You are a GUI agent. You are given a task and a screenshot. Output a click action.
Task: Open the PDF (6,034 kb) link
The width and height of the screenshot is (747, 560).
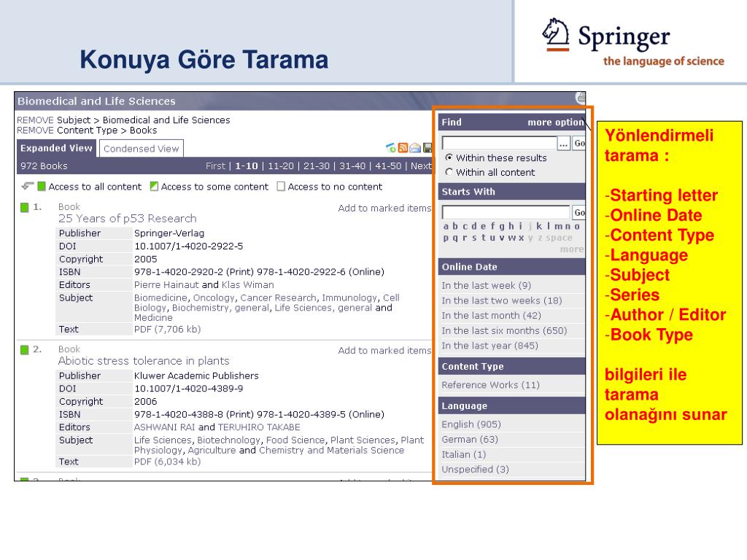click(167, 462)
